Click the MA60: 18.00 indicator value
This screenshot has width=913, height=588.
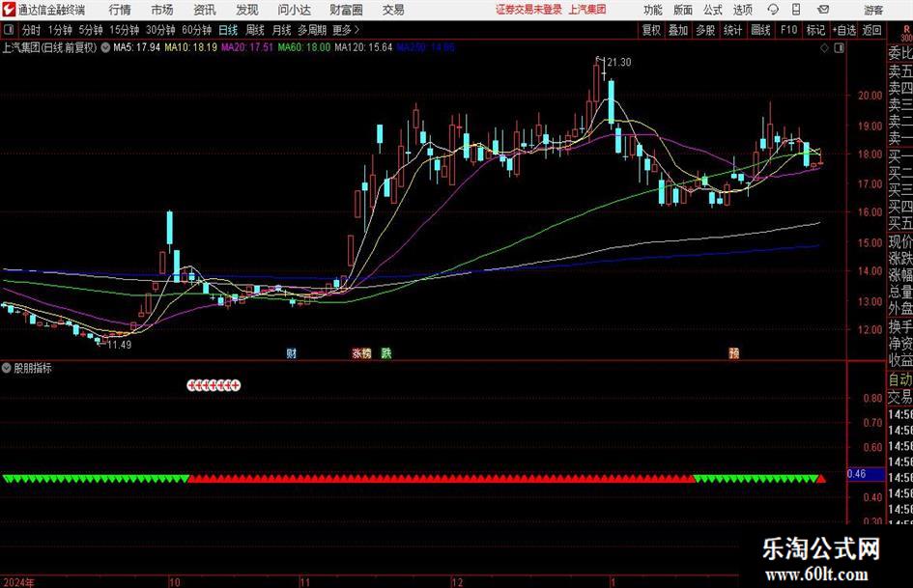304,47
